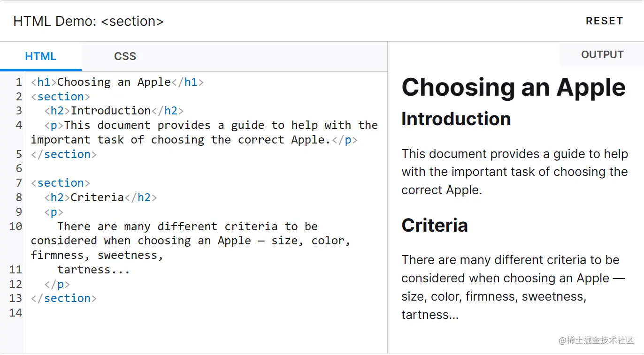Click the closing p tag on line 12

(x=57, y=284)
